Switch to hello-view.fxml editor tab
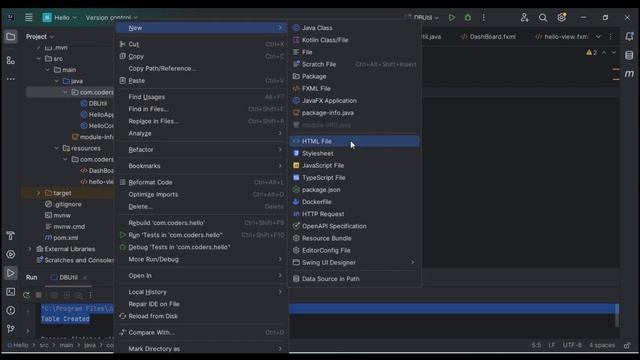Image resolution: width=640 pixels, height=360 pixels. [x=562, y=37]
